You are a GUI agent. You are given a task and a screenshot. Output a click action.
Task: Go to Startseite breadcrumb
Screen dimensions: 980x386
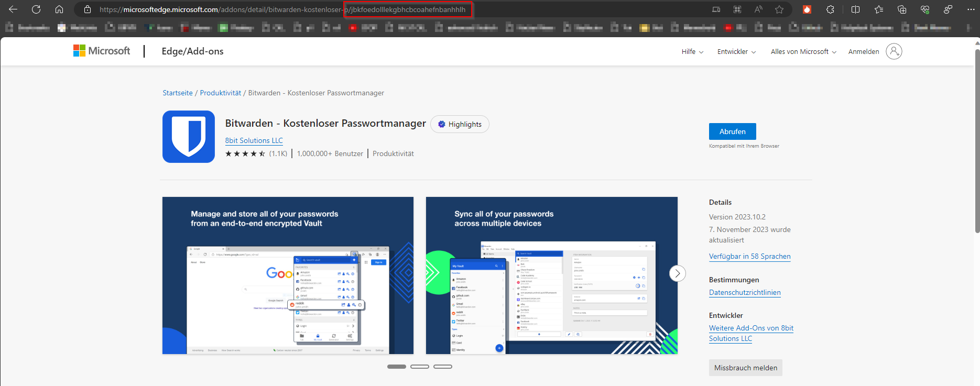click(178, 93)
